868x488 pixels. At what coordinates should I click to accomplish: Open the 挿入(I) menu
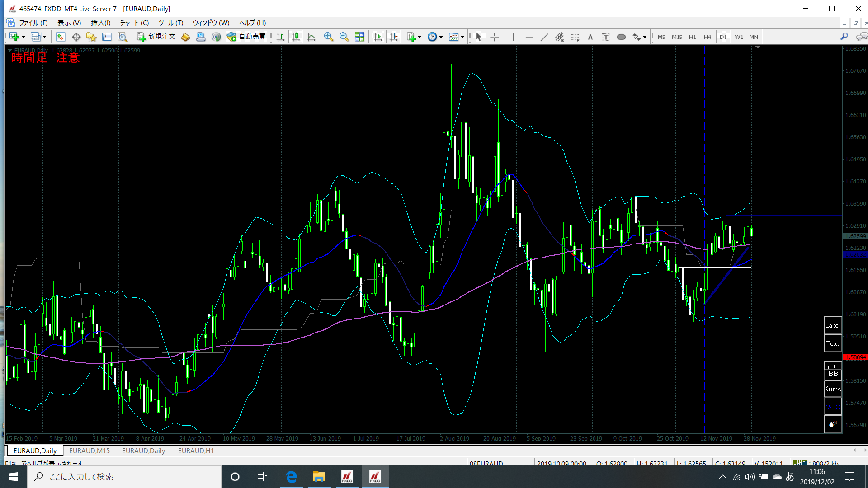point(101,23)
